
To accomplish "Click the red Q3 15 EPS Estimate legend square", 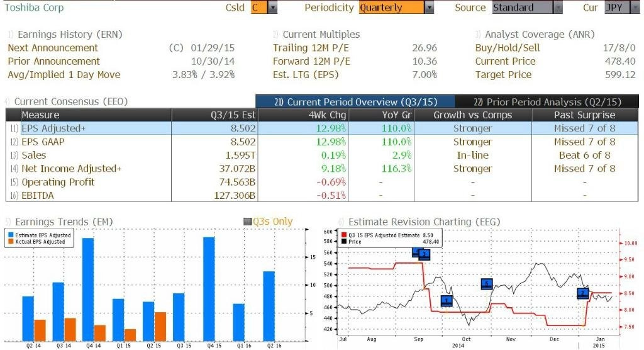I will [x=343, y=235].
